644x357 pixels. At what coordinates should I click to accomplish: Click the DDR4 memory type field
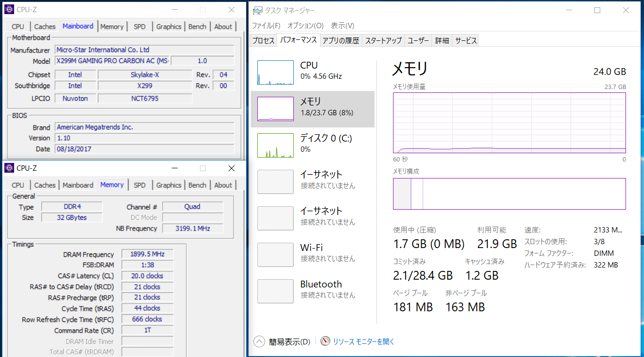coord(72,207)
